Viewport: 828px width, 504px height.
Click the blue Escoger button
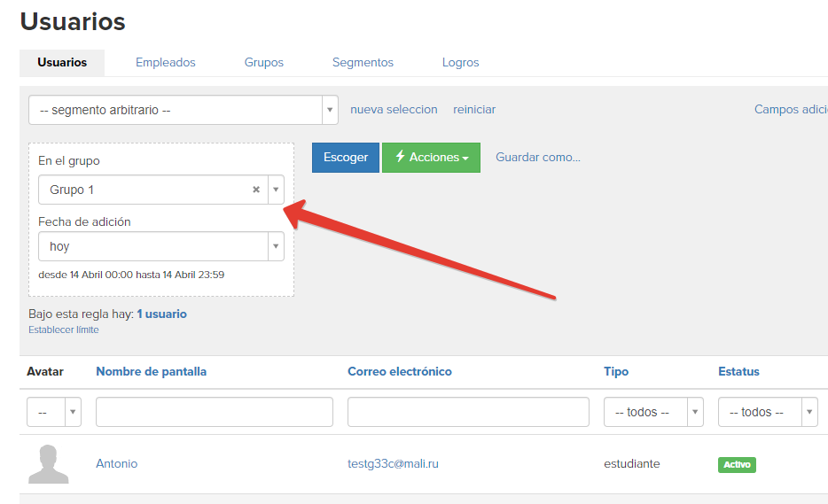tap(346, 158)
